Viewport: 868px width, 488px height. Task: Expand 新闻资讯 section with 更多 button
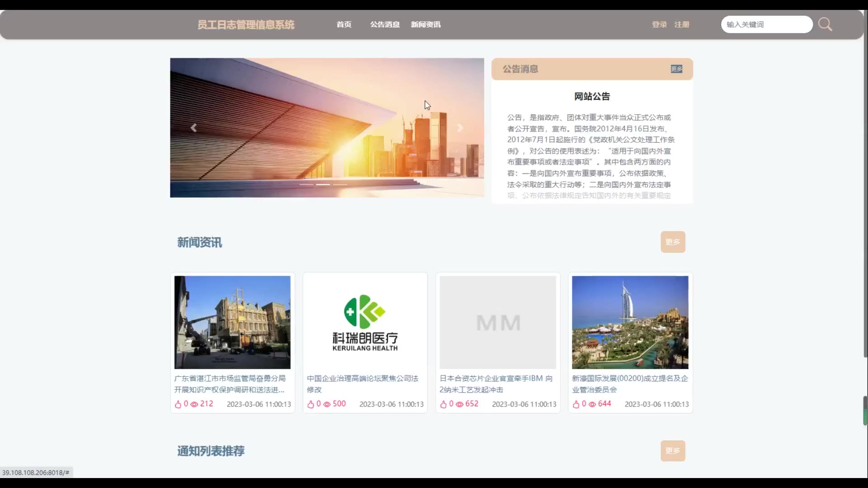[672, 242]
